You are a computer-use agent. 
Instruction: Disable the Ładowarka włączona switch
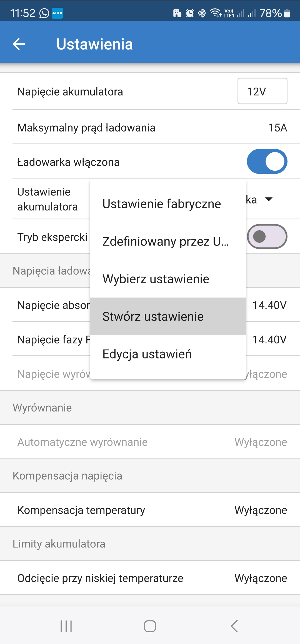pyautogui.click(x=267, y=162)
